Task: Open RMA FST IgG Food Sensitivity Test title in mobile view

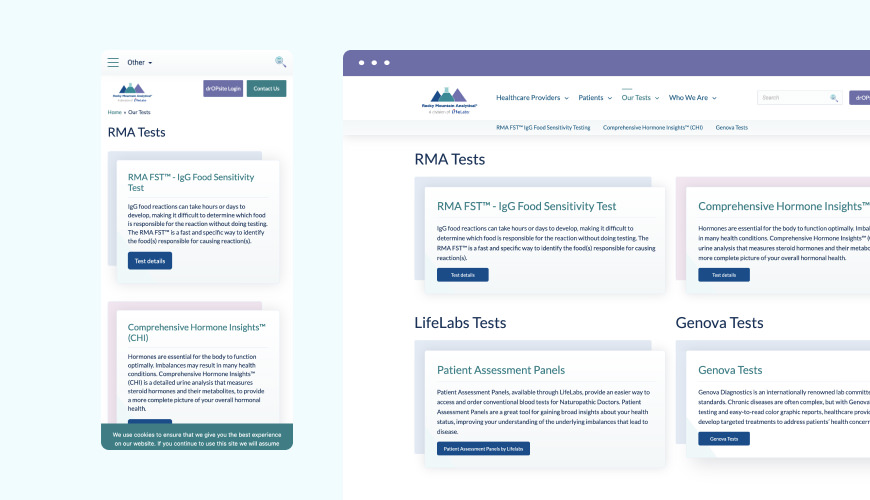Action: (x=191, y=182)
